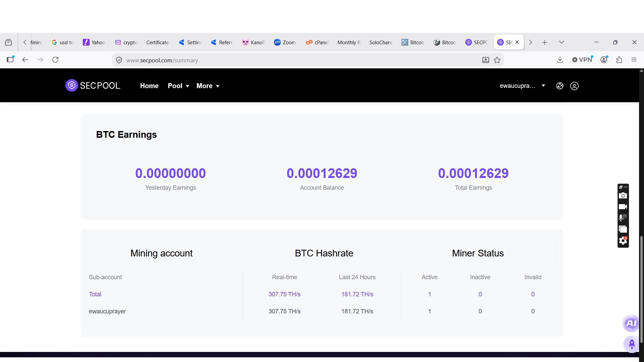Switch to the SoloChance tab
This screenshot has height=362, width=644.
click(x=381, y=42)
